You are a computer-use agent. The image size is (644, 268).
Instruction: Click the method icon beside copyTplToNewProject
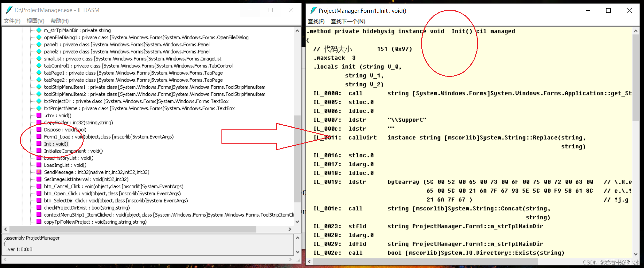tap(39, 222)
